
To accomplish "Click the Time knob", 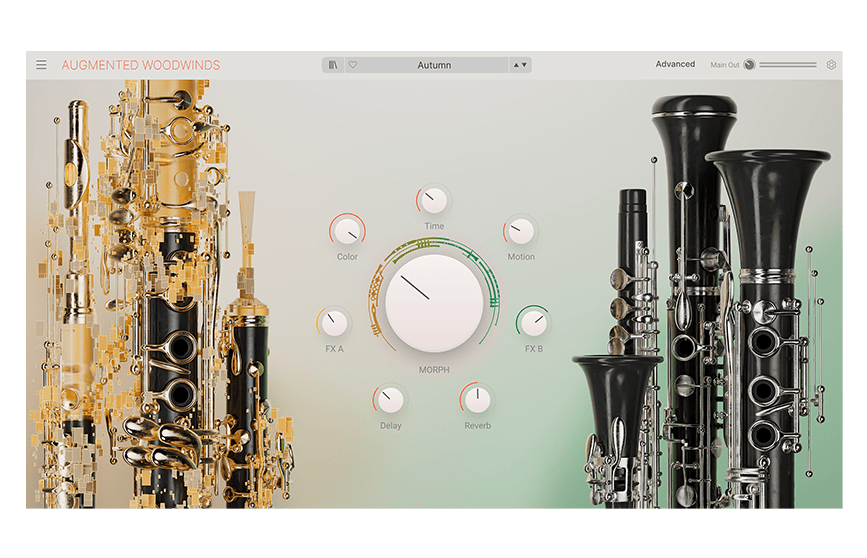I will point(434,200).
